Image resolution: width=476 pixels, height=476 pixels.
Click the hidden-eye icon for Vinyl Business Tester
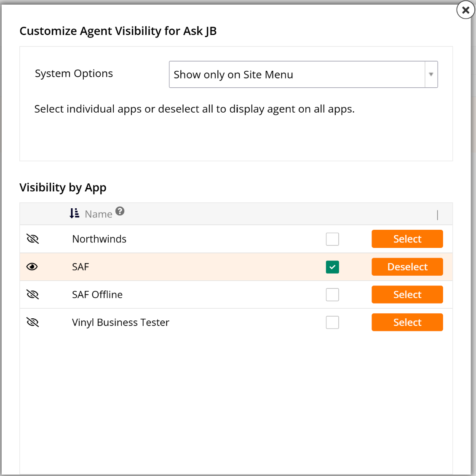pos(32,322)
